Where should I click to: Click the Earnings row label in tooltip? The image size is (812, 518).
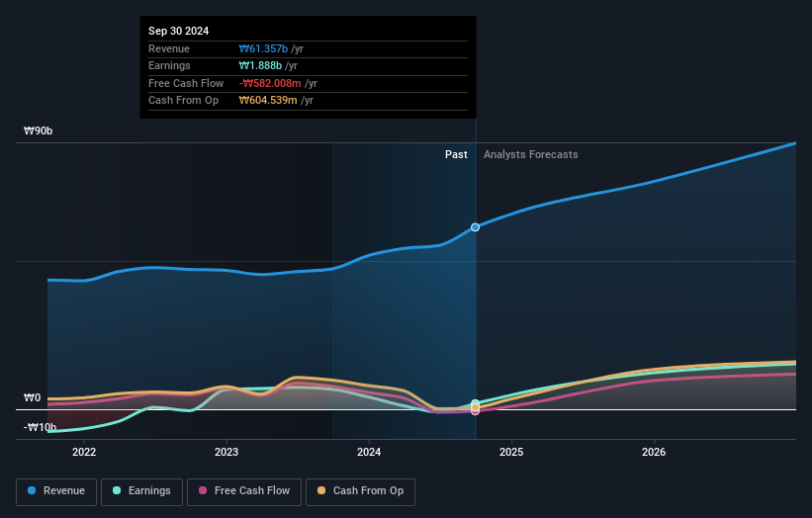[x=169, y=65]
